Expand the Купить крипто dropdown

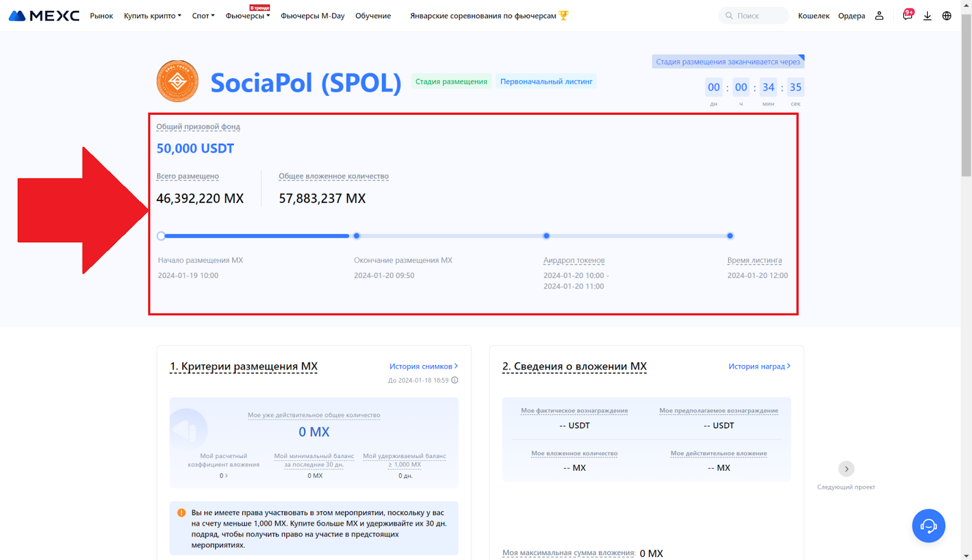[x=152, y=16]
